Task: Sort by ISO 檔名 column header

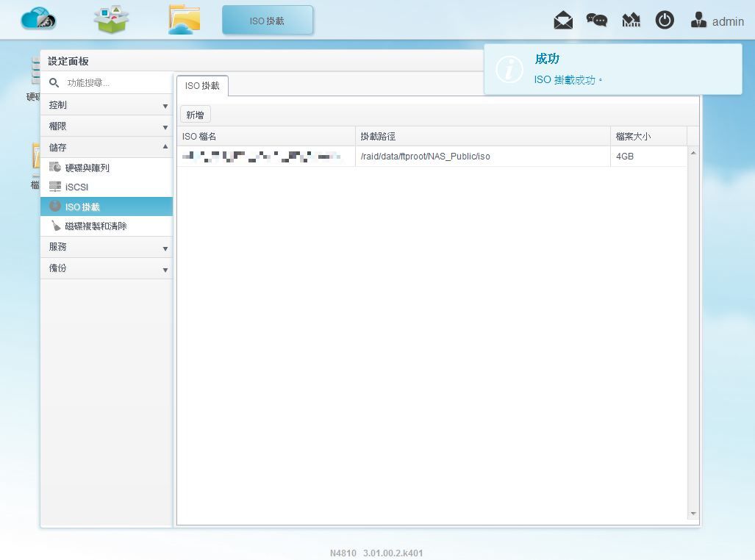Action: click(266, 137)
